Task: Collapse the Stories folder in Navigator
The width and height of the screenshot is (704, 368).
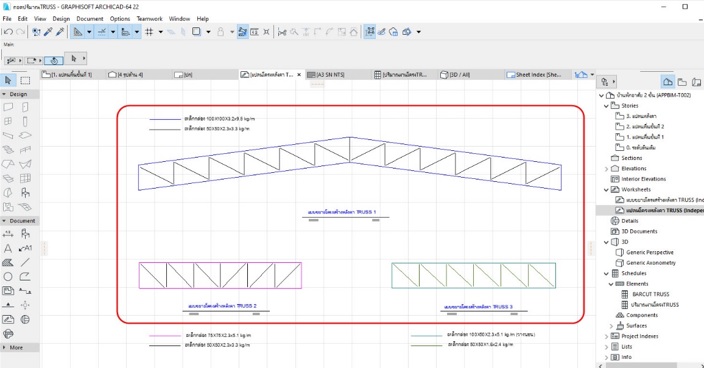Action: point(606,106)
